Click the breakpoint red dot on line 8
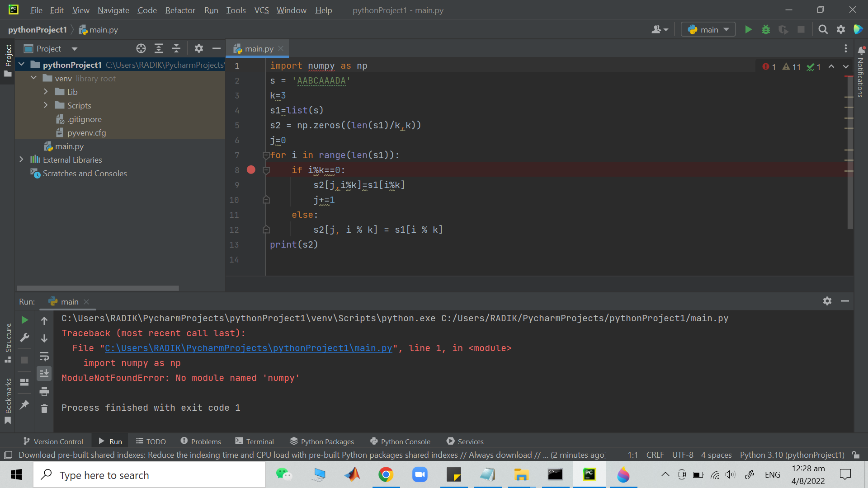Image resolution: width=868 pixels, height=488 pixels. pos(251,170)
